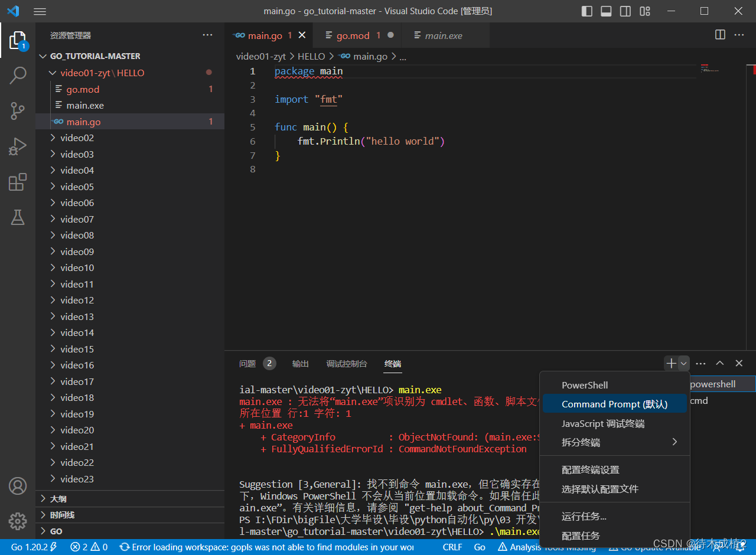Image resolution: width=756 pixels, height=555 pixels.
Task: Click Go language mode in status bar
Action: tap(480, 547)
